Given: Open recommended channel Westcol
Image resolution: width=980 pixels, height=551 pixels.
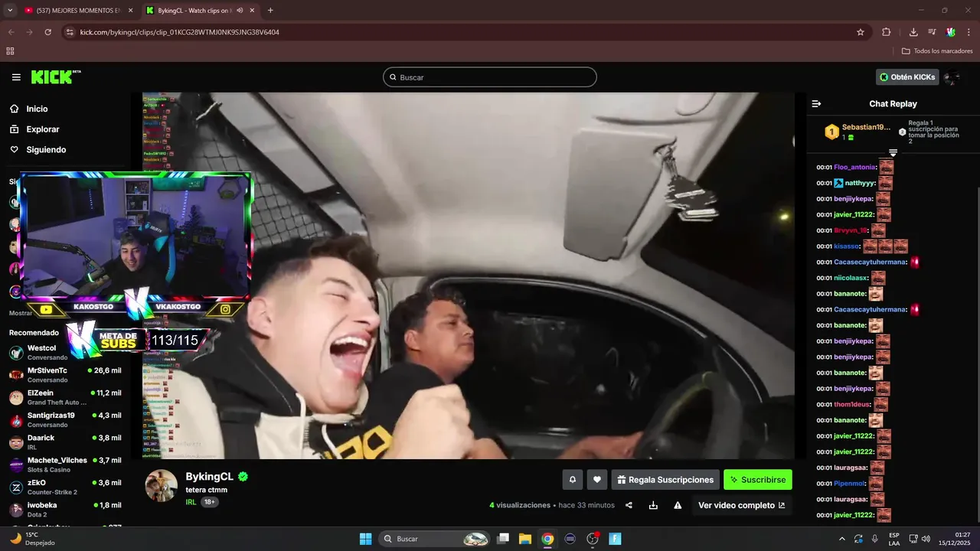Looking at the screenshot, I should coord(64,352).
